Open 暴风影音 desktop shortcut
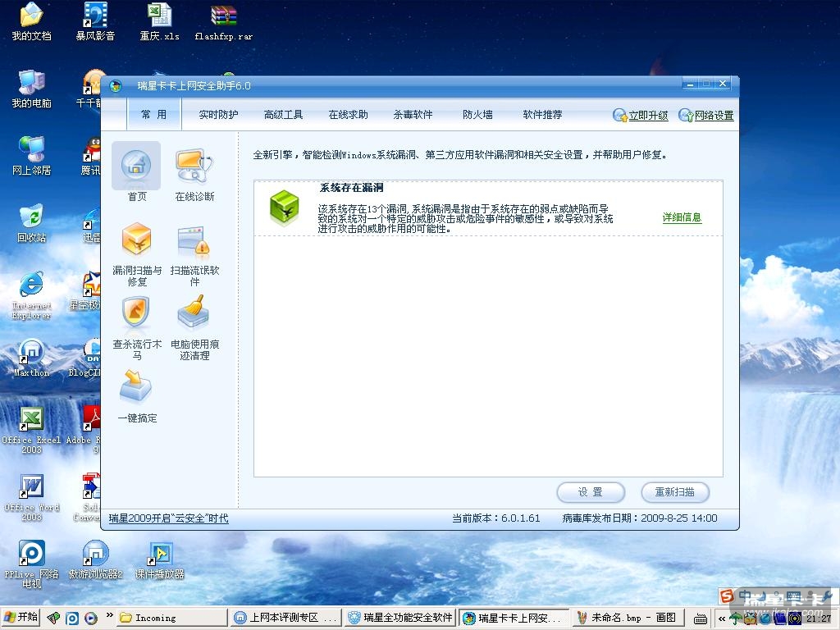 [95, 22]
